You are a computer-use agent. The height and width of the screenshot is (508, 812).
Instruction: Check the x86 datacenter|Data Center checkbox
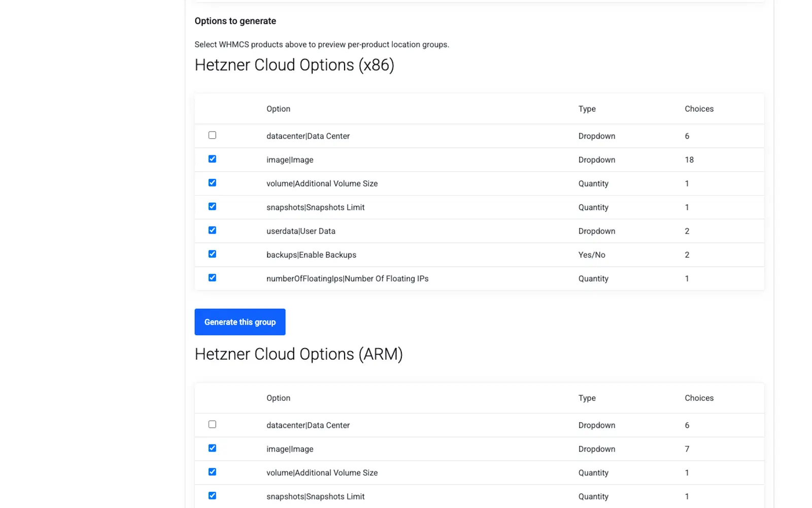[x=212, y=135]
